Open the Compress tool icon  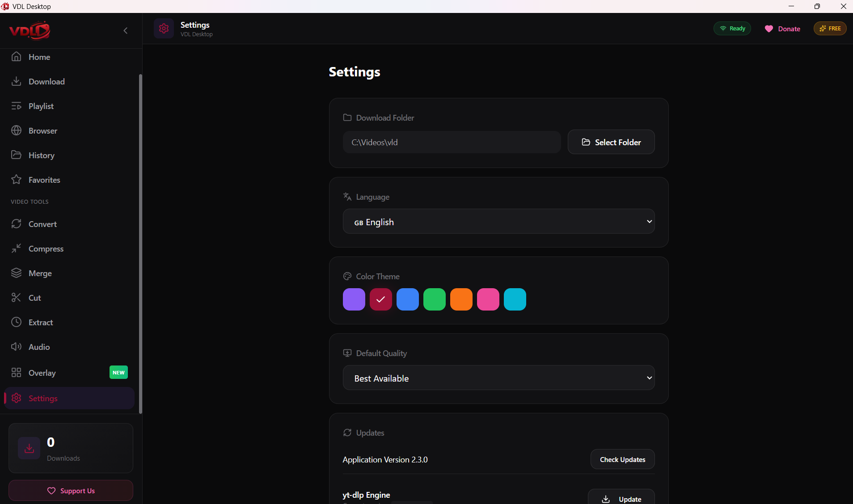tap(17, 248)
